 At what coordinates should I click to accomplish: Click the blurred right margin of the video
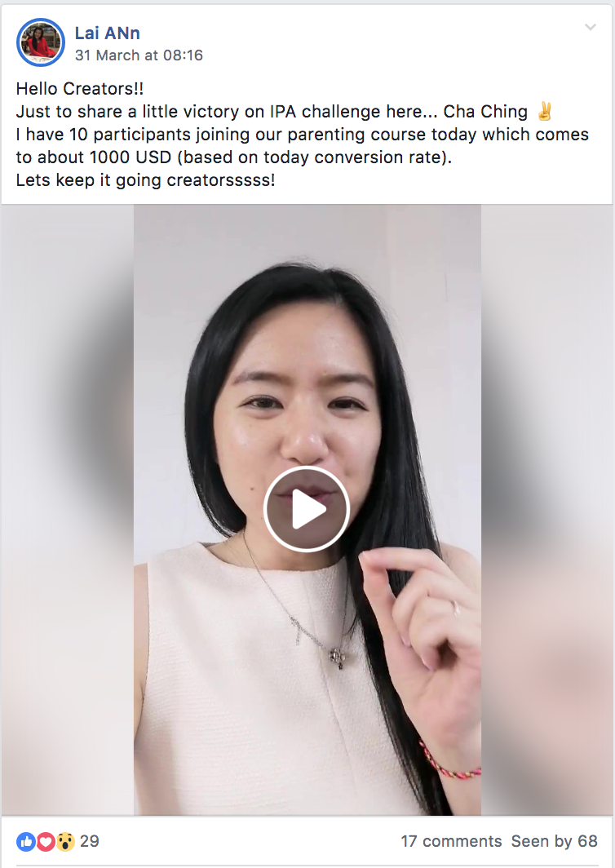click(x=547, y=509)
